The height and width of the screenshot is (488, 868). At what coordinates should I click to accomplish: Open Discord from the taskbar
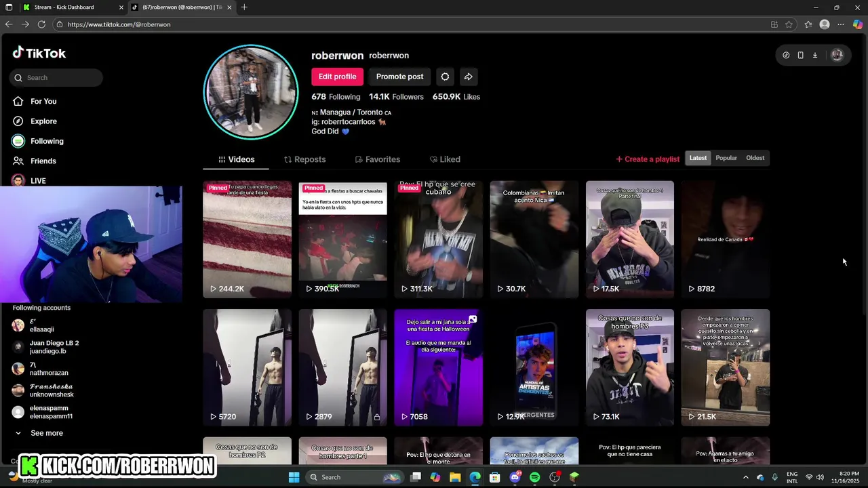click(515, 477)
